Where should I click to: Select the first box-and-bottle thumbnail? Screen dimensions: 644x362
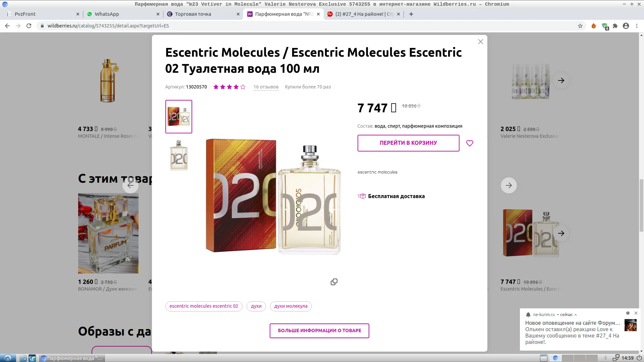(178, 117)
